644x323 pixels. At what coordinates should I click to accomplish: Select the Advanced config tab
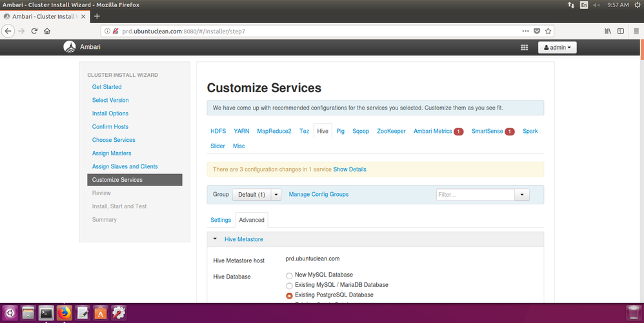tap(252, 220)
